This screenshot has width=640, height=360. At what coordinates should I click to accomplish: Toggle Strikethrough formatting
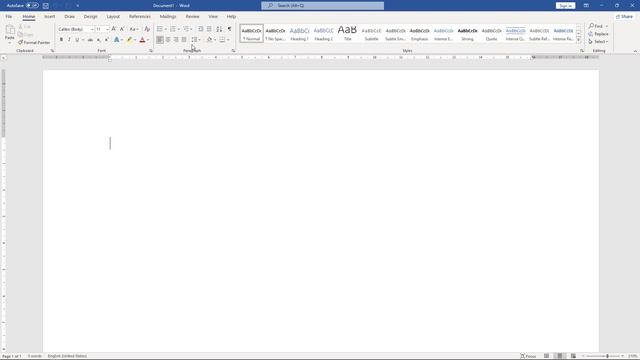point(90,40)
